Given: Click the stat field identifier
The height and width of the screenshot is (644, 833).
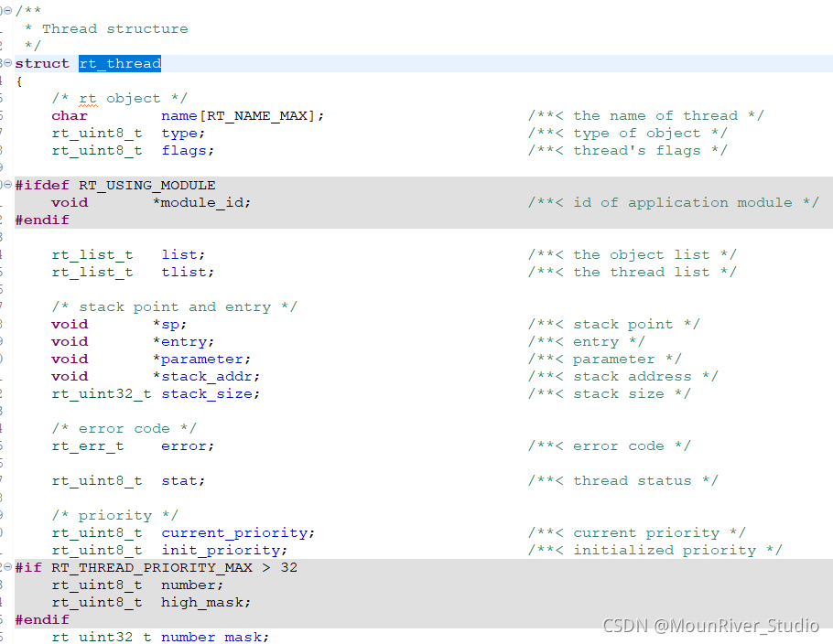Looking at the screenshot, I should (179, 481).
